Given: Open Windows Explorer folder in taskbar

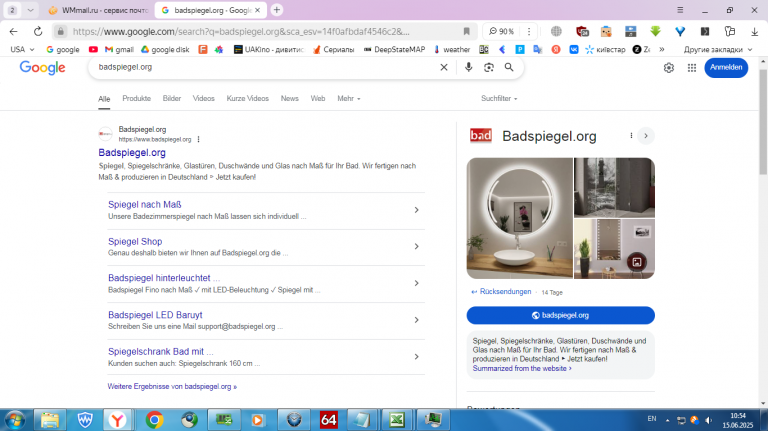Looking at the screenshot, I should tap(49, 420).
